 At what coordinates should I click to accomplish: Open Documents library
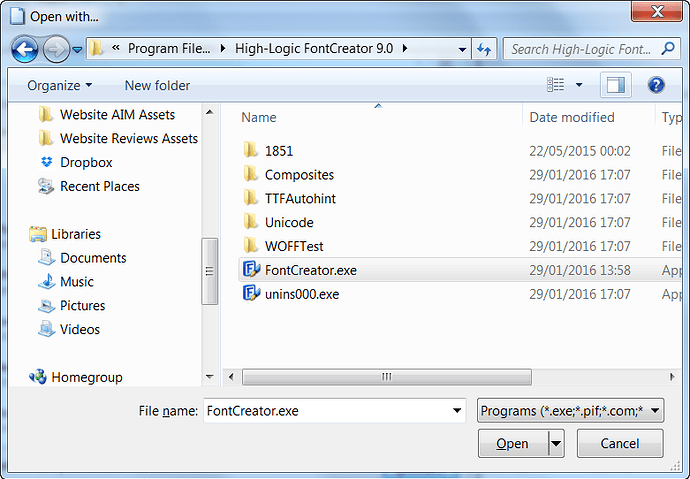82,258
